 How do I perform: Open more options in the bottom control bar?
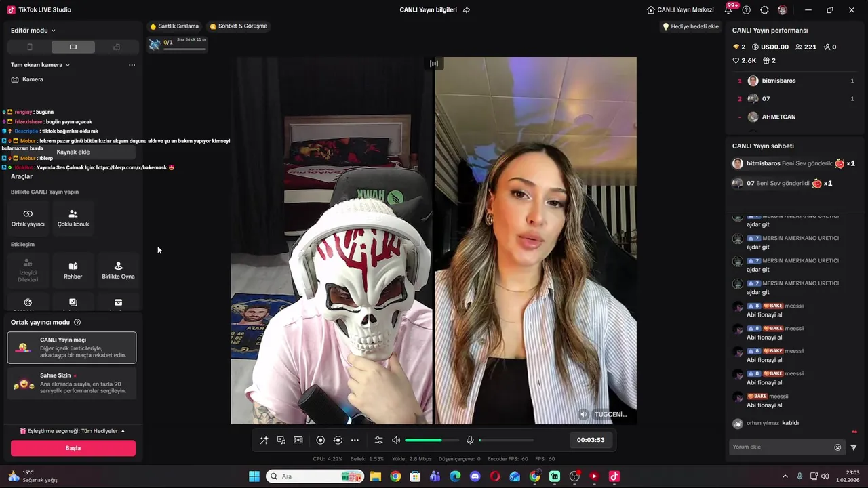(355, 440)
